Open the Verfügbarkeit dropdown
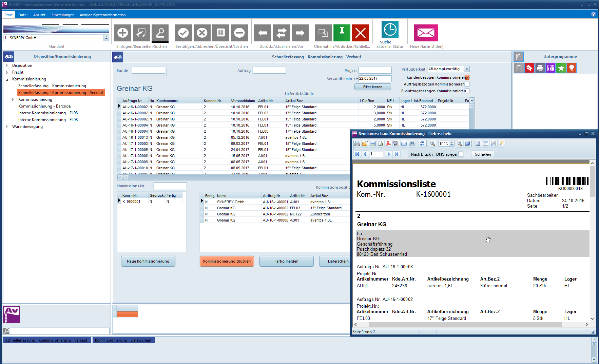Screen dimensions: 599x364 (467, 69)
